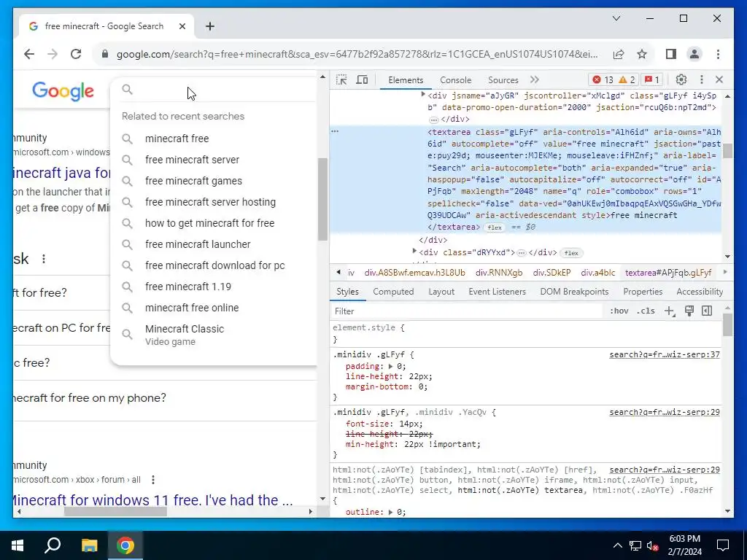The width and height of the screenshot is (747, 560).
Task: Toggle the computed styles sidebar icon
Action: [x=707, y=311]
